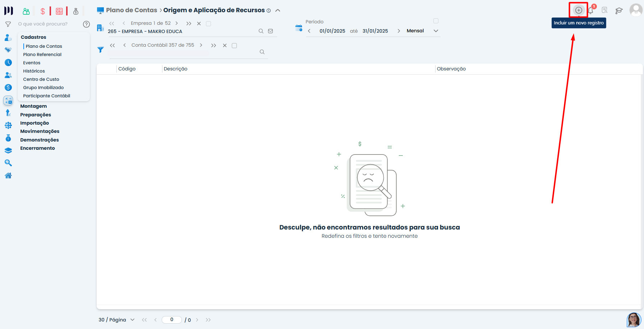Click the envelope icon next to company

click(x=271, y=31)
